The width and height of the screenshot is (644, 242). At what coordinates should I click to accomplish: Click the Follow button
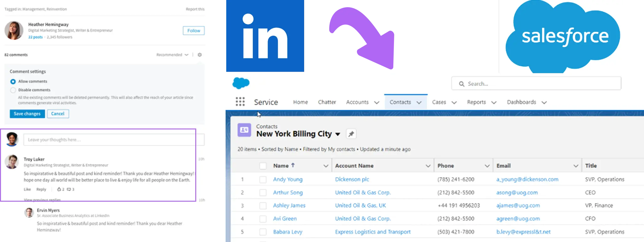pos(194,31)
